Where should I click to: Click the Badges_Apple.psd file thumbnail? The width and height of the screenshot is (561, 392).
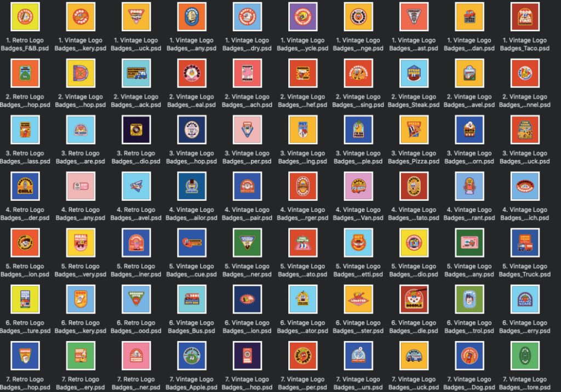191,355
